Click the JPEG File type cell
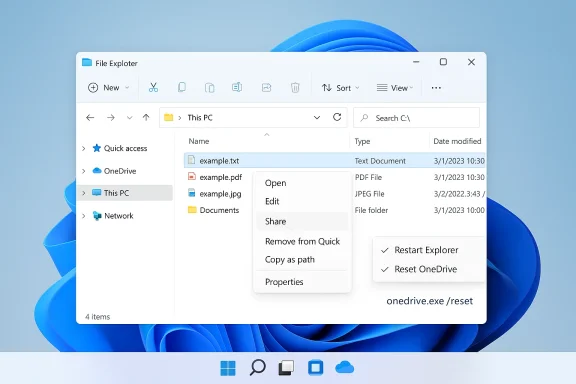This screenshot has height=384, width=576. (369, 194)
